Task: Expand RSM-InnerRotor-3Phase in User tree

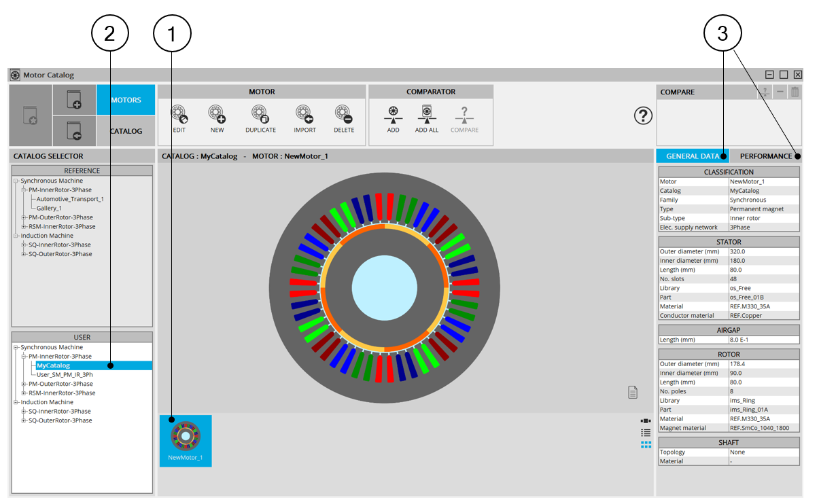Action: 24,393
